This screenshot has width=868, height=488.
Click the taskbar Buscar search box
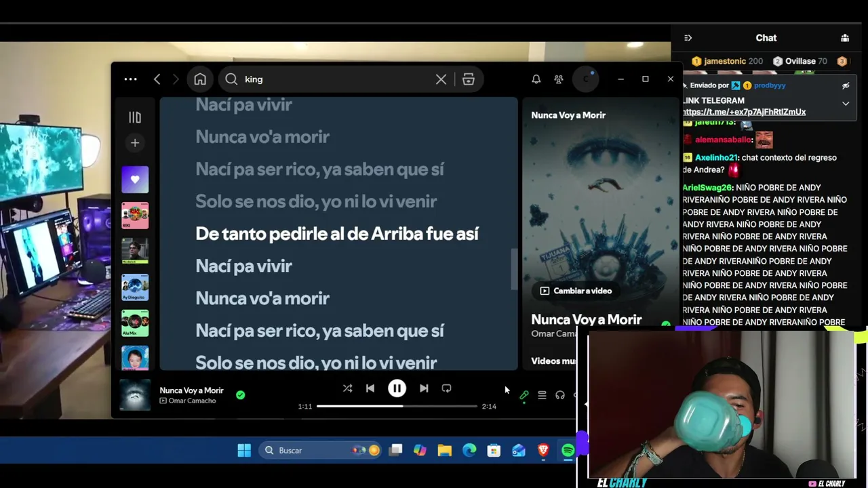(320, 450)
